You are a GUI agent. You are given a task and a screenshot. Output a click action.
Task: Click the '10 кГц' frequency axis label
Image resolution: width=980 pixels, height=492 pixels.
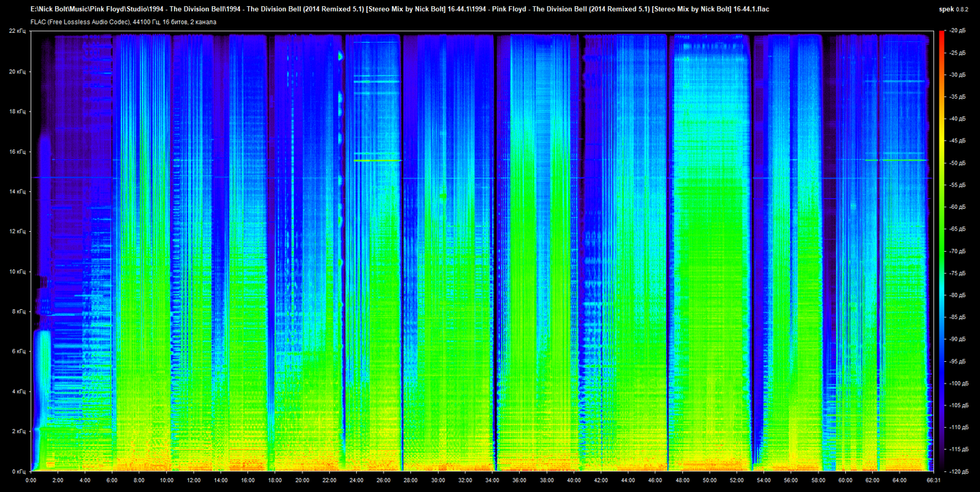18,272
